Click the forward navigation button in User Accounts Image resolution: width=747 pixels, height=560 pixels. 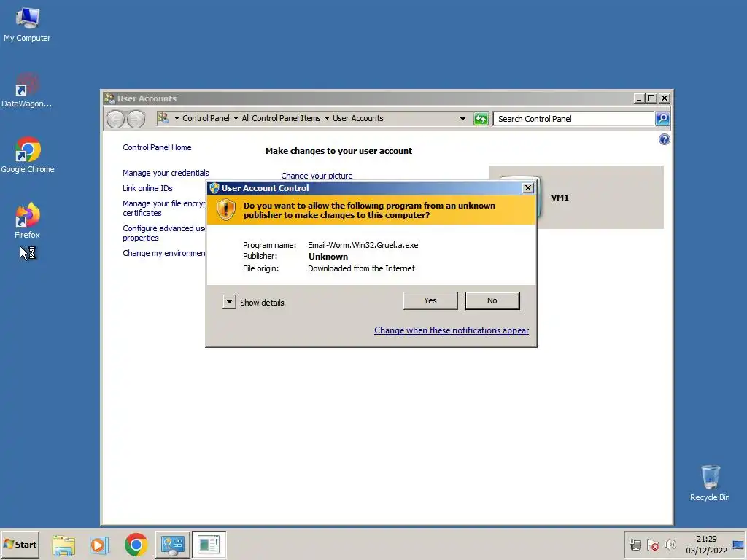[x=136, y=119]
